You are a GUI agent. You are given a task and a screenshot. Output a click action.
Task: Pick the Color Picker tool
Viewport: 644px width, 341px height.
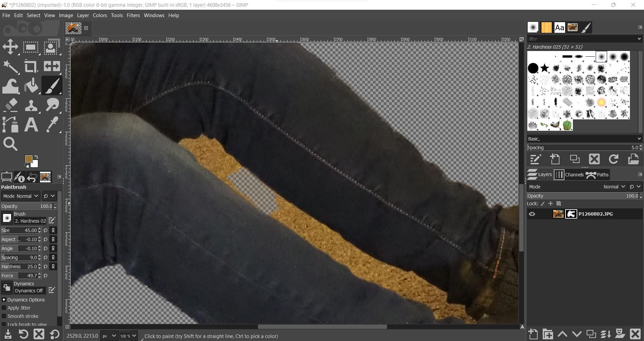[x=52, y=124]
